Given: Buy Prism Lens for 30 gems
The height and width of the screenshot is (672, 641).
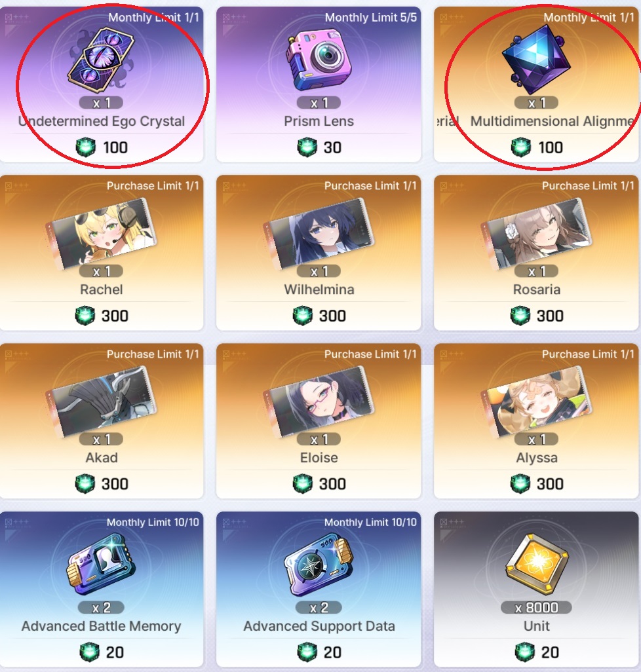Looking at the screenshot, I should click(x=319, y=147).
